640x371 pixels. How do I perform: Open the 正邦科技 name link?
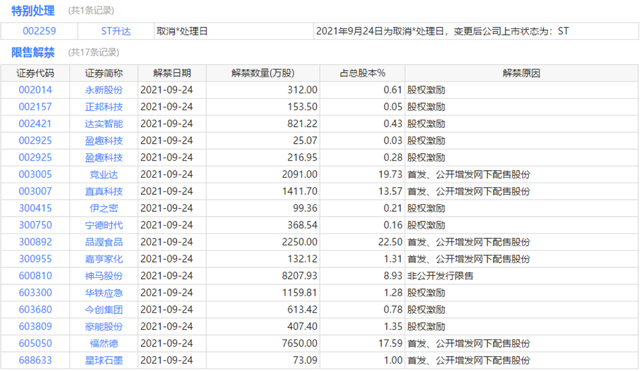tap(104, 107)
